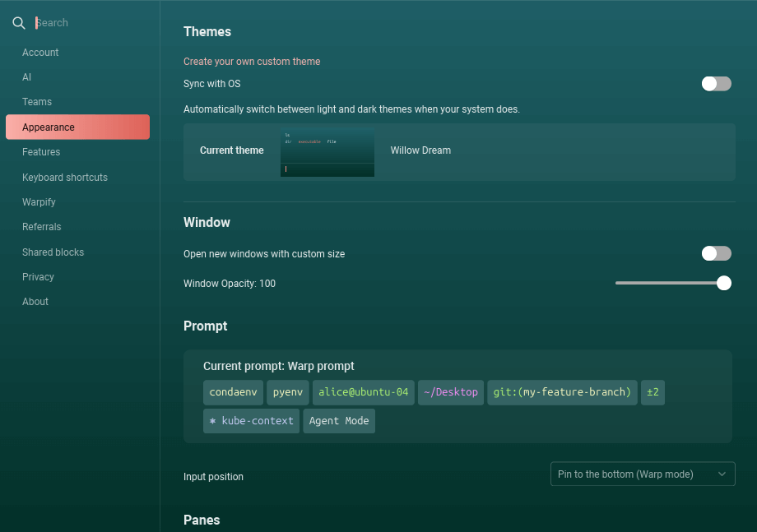Open the Input position dropdown

(x=643, y=474)
